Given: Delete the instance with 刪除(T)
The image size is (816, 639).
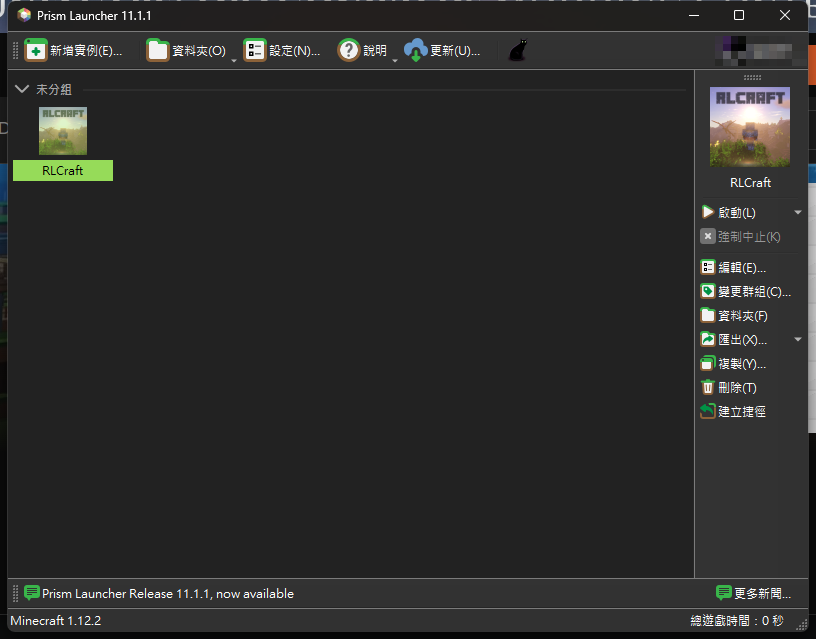Looking at the screenshot, I should [729, 387].
